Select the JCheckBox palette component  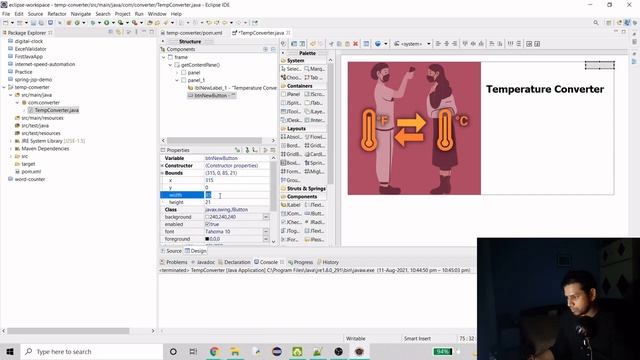[x=291, y=222]
